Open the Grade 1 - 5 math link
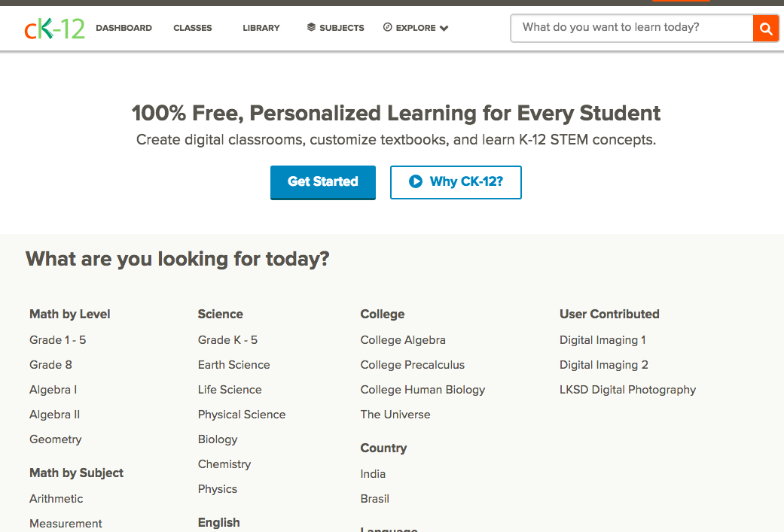The width and height of the screenshot is (784, 532). [x=57, y=340]
